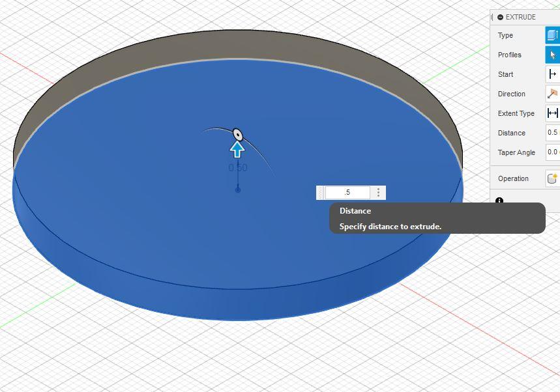Open the three-dot menu beside distance box
The width and height of the screenshot is (560, 392).
pyautogui.click(x=378, y=192)
